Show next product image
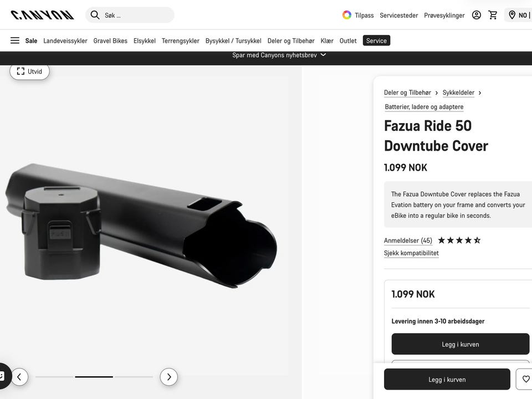532x399 pixels. pos(168,377)
